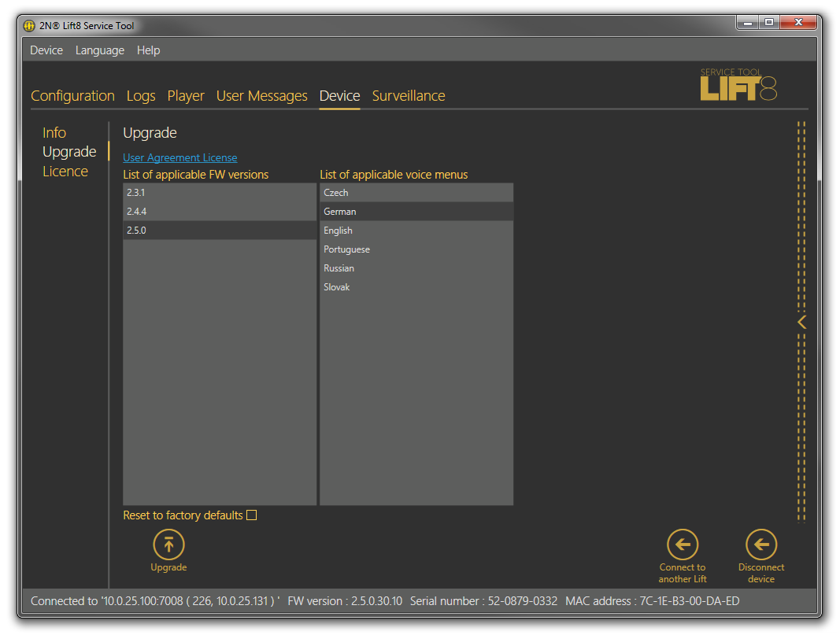
Task: Click the Connect to another Lift icon
Action: click(x=683, y=545)
